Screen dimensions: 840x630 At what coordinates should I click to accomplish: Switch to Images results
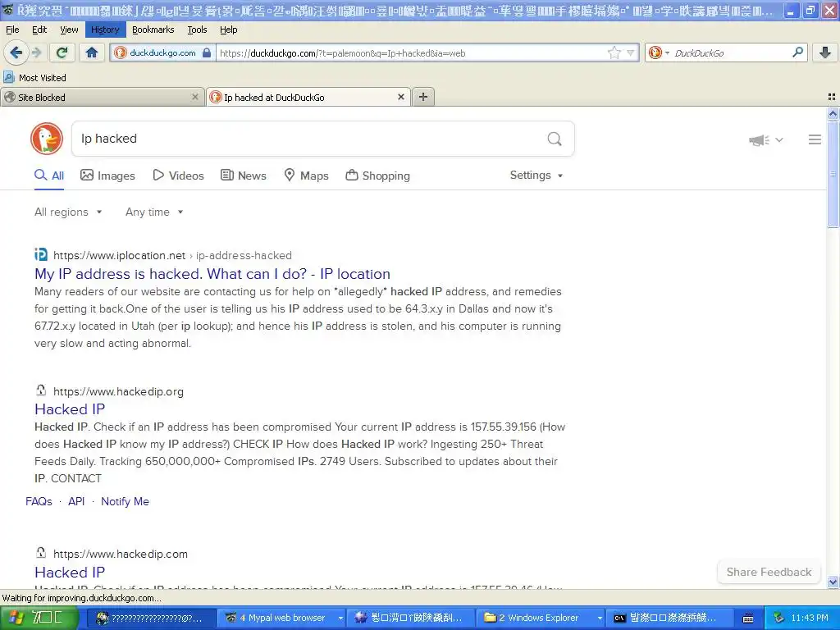pos(107,176)
